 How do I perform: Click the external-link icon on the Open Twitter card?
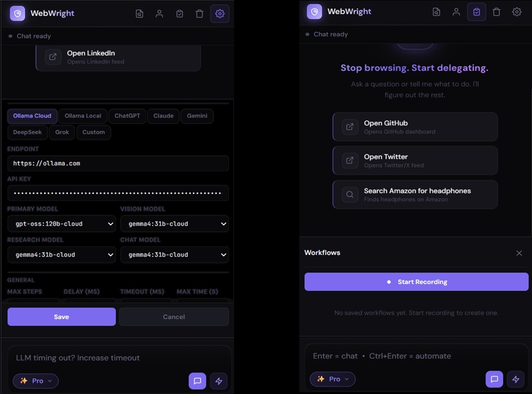point(350,161)
